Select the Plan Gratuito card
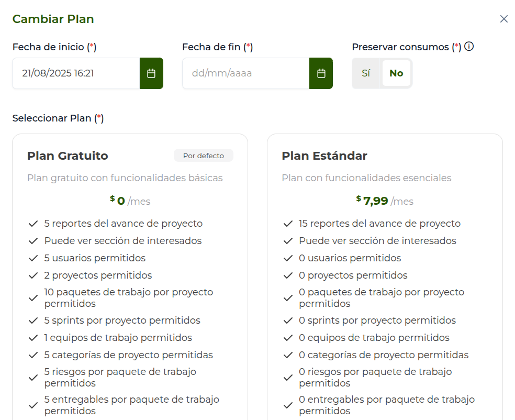The image size is (515, 420). pos(130,156)
